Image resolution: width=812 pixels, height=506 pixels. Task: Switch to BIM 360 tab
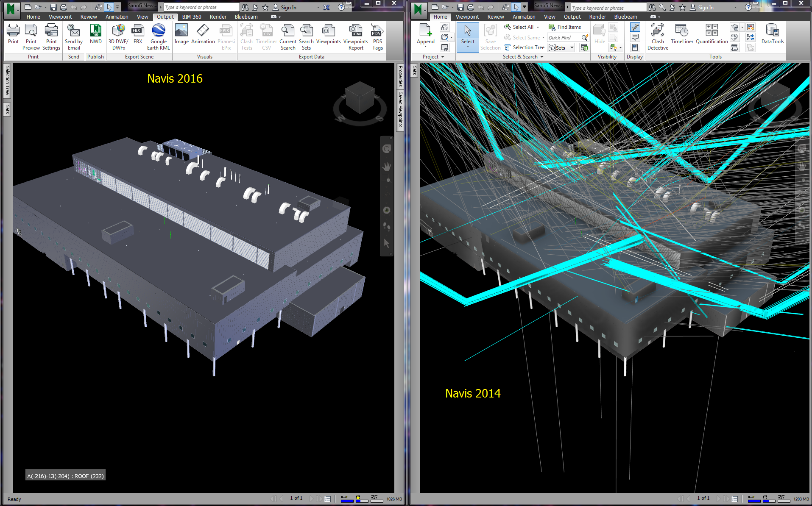192,17
